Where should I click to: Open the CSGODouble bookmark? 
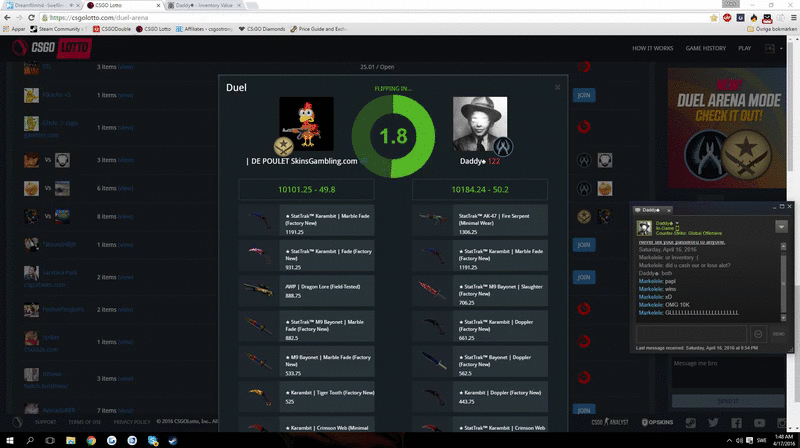(x=112, y=29)
